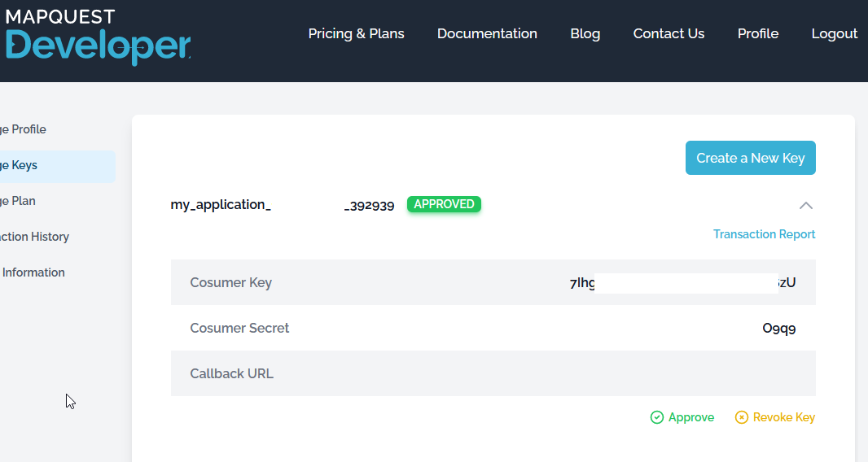The image size is (868, 462).
Task: Open the Contact Us page
Action: pos(669,33)
